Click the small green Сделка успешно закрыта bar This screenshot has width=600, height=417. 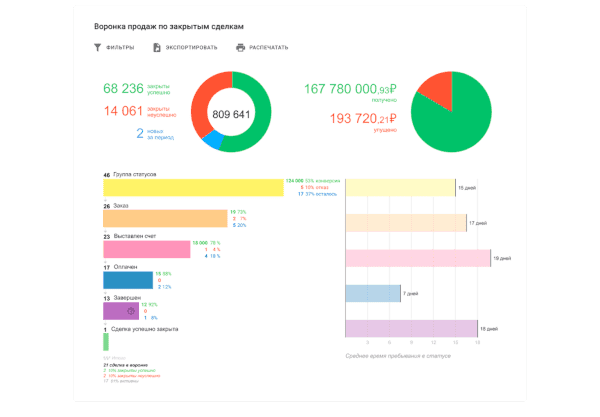tap(106, 342)
